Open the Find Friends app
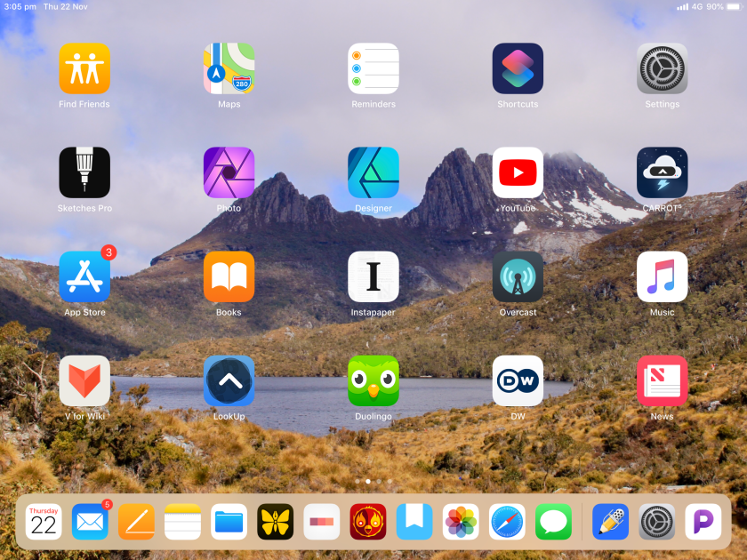 coord(84,68)
